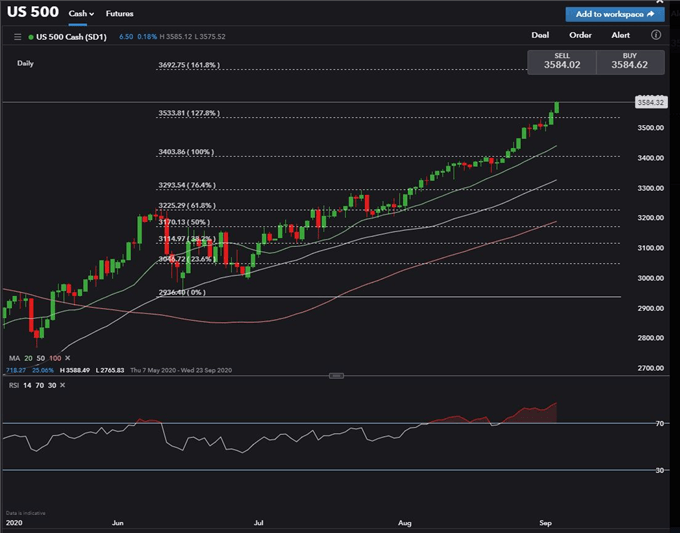
Task: Click the RSI indicator label
Action: coord(14,385)
